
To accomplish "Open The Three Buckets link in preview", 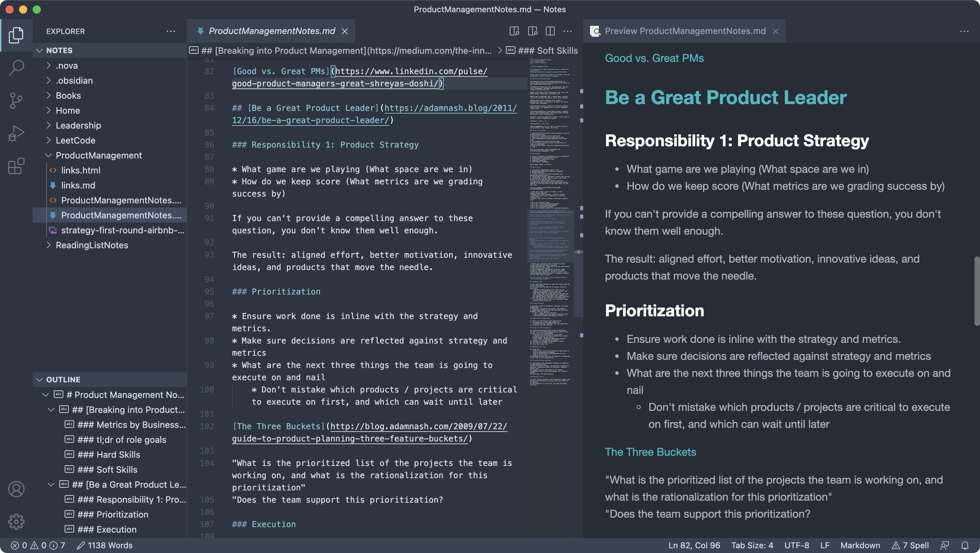I will click(650, 452).
